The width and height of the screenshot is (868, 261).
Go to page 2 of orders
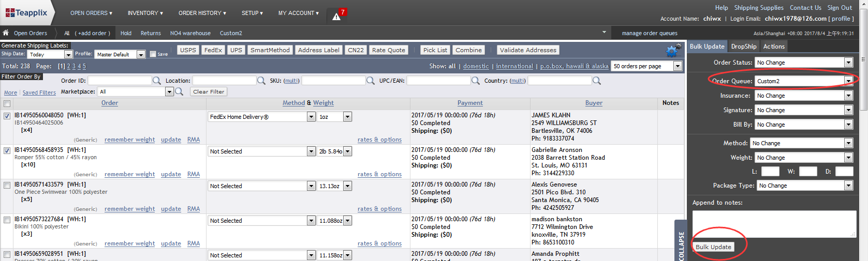(69, 66)
